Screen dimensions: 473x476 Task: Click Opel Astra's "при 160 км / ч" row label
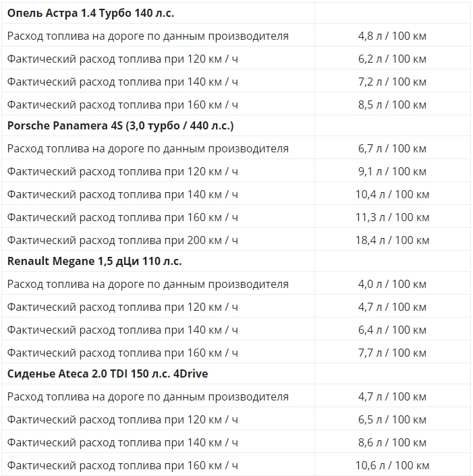click(122, 105)
